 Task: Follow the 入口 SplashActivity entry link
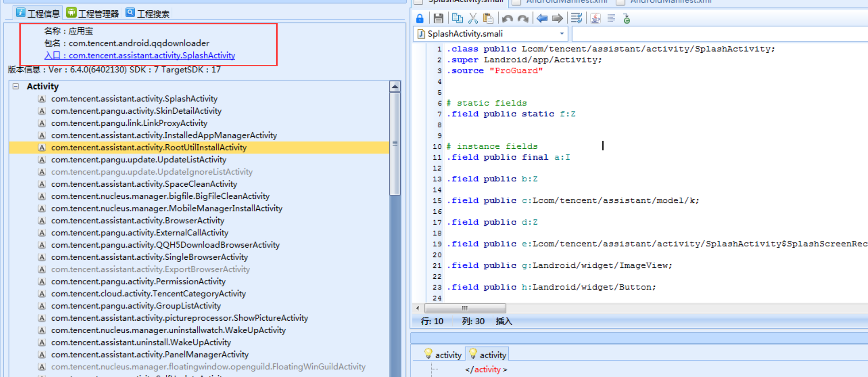[140, 55]
